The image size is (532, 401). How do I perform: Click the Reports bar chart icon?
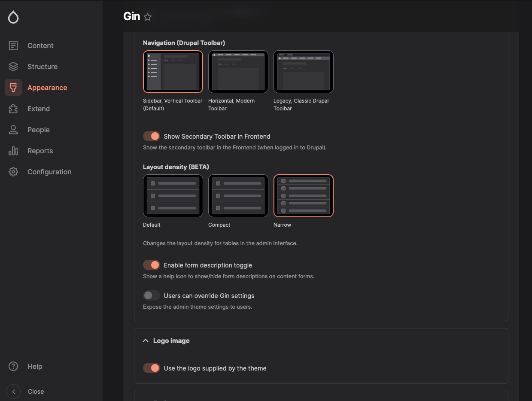click(x=13, y=151)
